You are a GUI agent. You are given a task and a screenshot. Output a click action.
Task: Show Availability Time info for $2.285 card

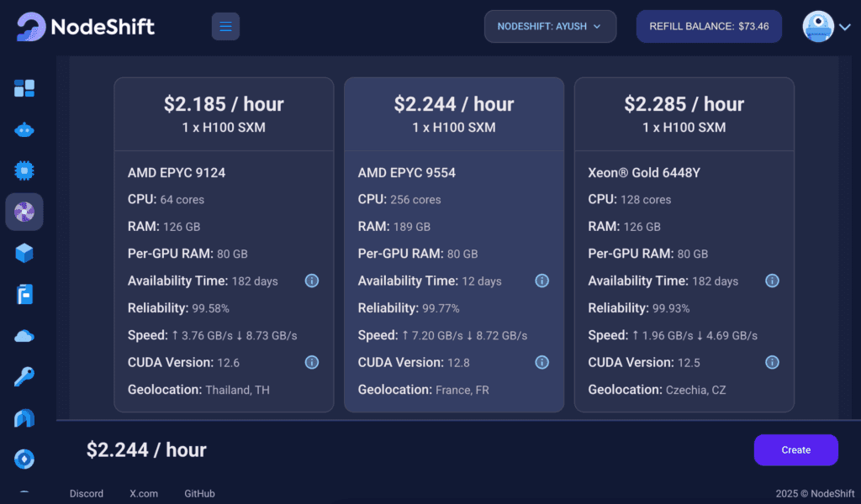772,281
